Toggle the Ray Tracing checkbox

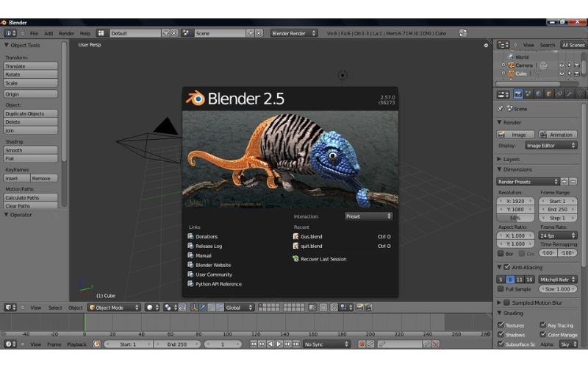pyautogui.click(x=542, y=325)
